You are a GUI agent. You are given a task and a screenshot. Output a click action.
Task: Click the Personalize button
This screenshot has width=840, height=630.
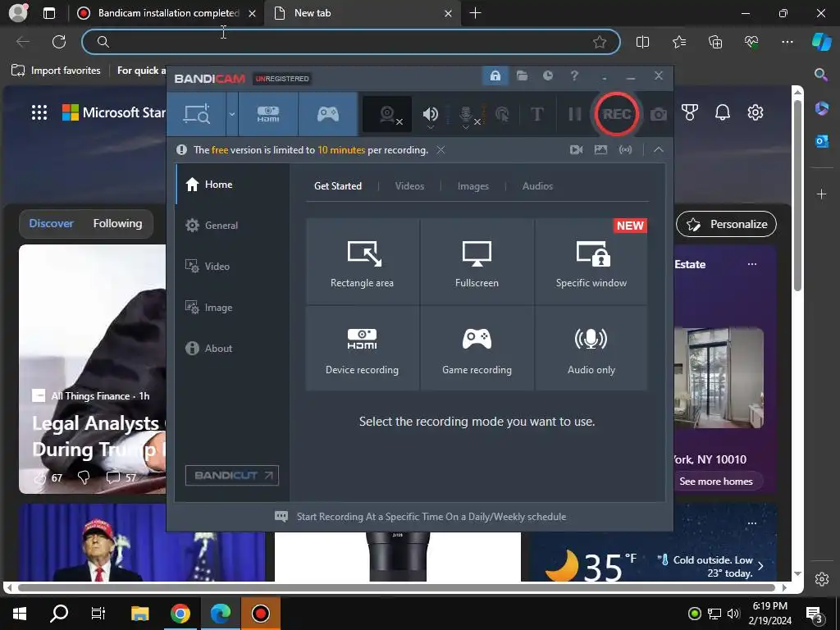727,224
